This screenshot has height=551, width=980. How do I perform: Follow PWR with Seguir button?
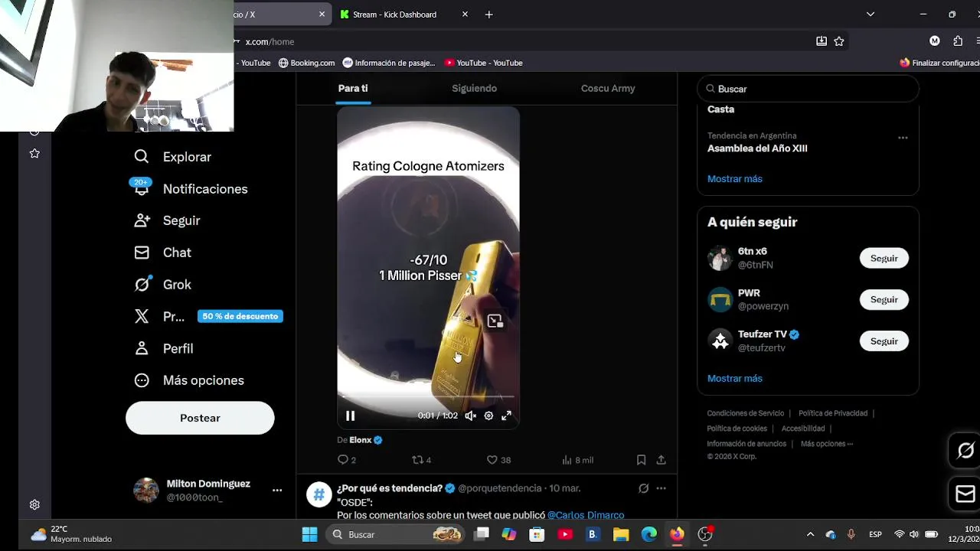click(884, 299)
